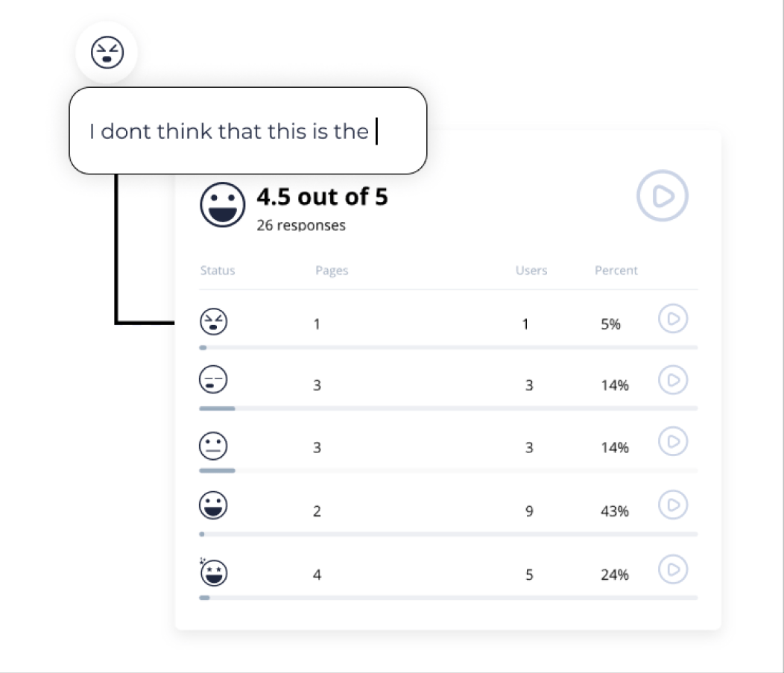Viewport: 784px width, 673px height.
Task: Click the play button for the 5% row
Action: tap(673, 318)
